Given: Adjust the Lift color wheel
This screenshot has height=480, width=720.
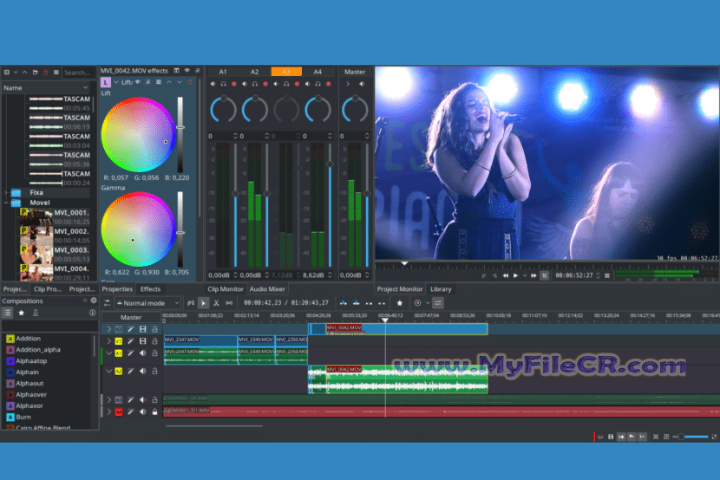Looking at the screenshot, I should pyautogui.click(x=137, y=135).
